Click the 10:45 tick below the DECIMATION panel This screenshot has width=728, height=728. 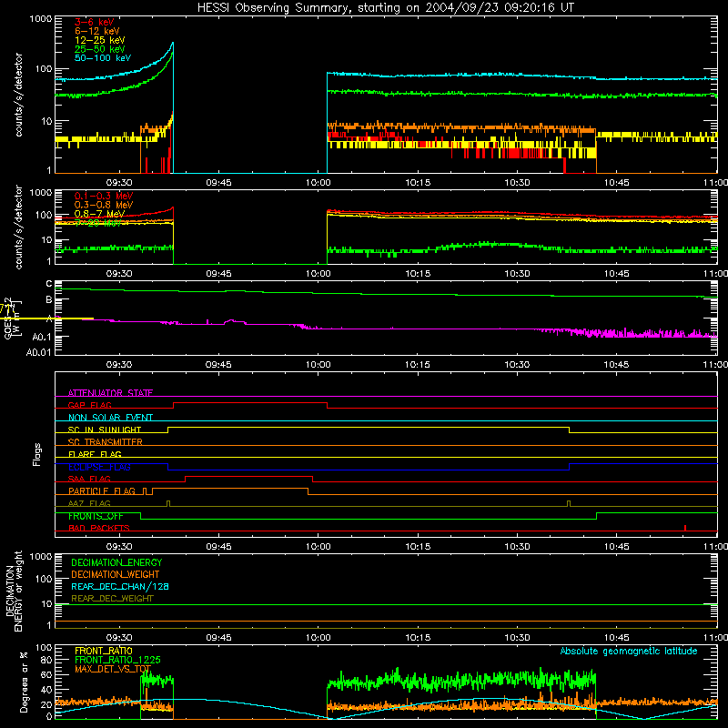tap(617, 638)
